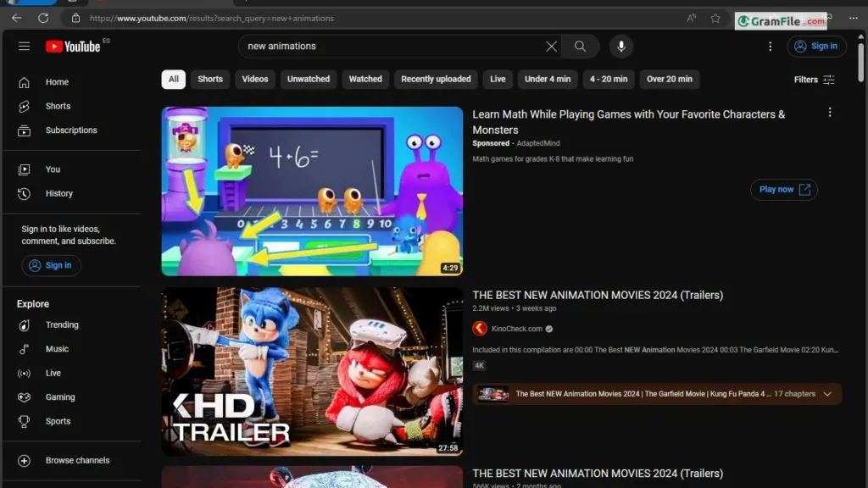Screen dimensions: 868x488
Task: Select the Unwatched filter chip
Action: [x=309, y=79]
